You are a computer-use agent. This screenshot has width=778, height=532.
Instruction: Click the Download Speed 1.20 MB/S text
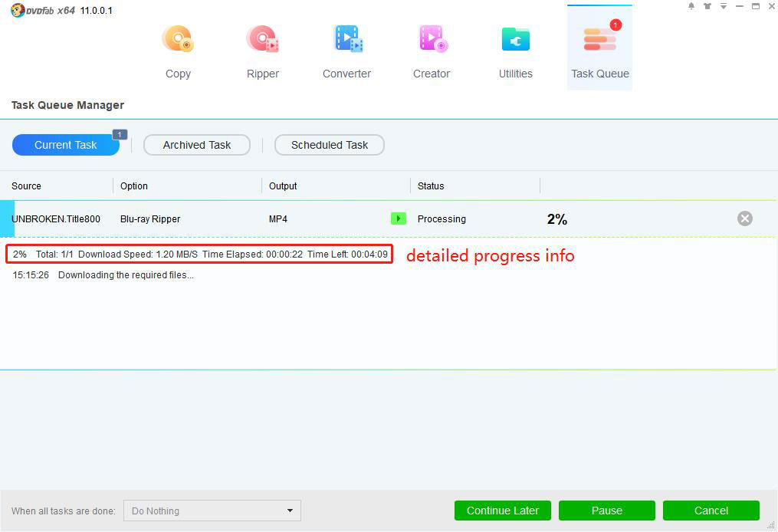pyautogui.click(x=138, y=254)
